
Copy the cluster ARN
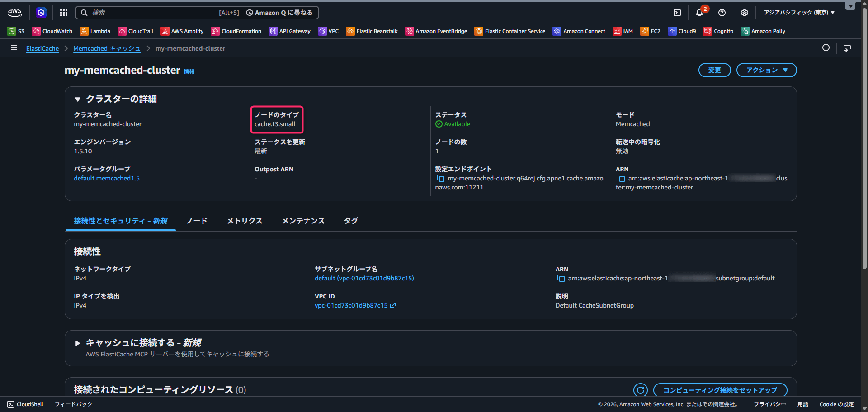coord(621,179)
